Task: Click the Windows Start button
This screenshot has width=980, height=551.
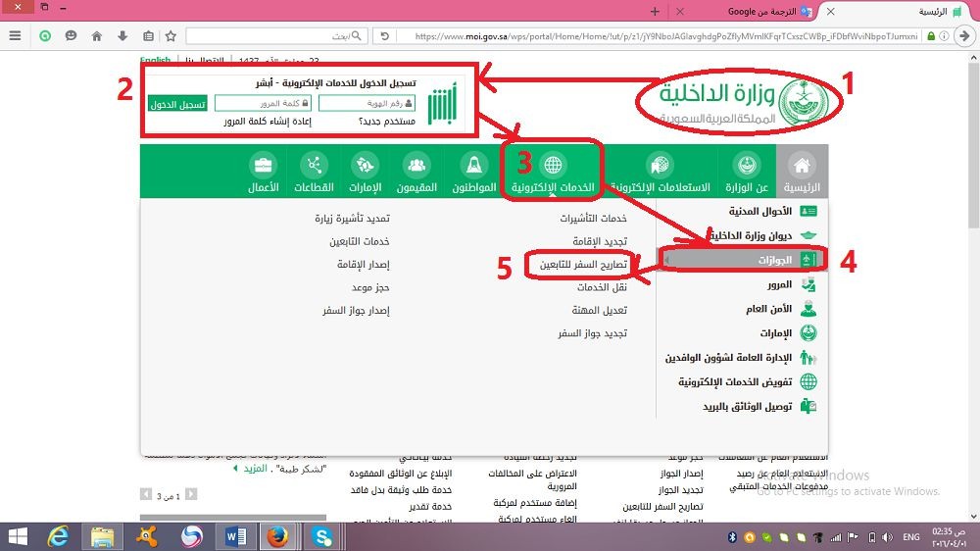Action: pyautogui.click(x=18, y=536)
